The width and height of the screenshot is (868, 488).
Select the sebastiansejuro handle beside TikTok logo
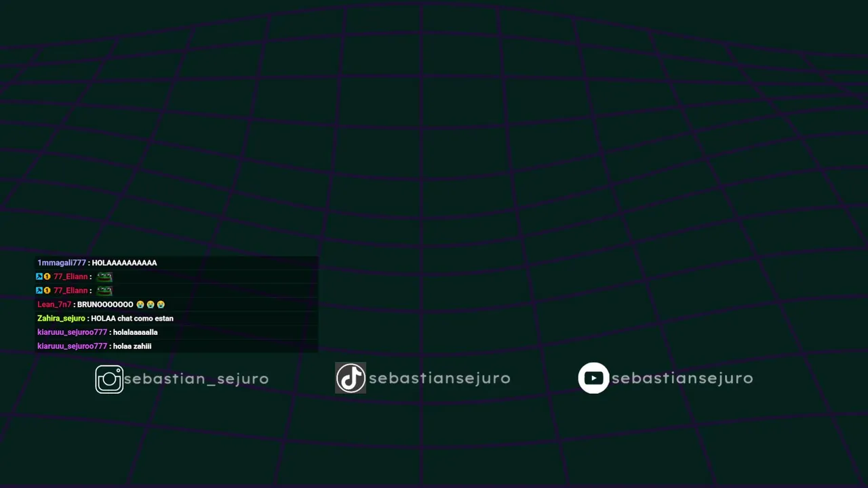(439, 378)
